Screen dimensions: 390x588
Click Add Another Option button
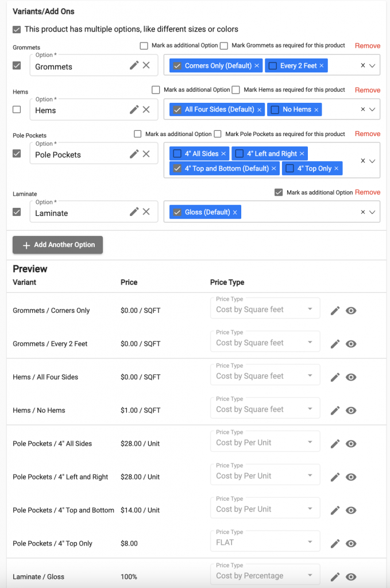pos(58,245)
